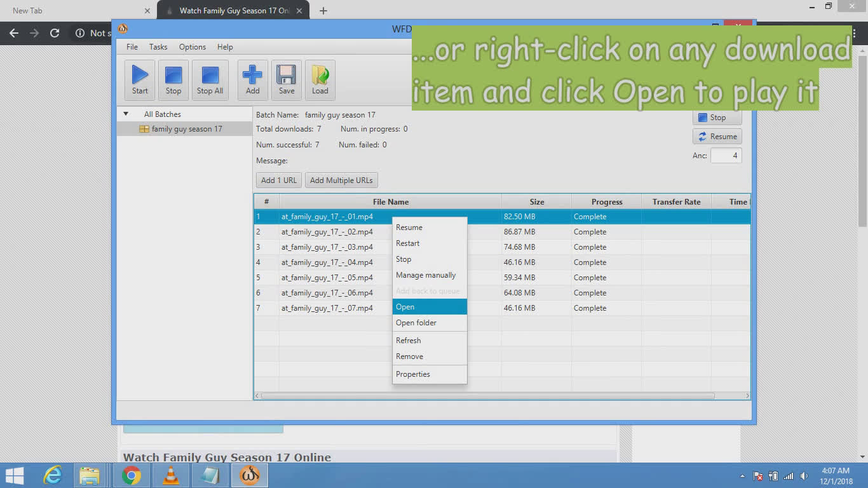This screenshot has width=868, height=488.
Task: Open the Tasks menu
Action: [158, 47]
